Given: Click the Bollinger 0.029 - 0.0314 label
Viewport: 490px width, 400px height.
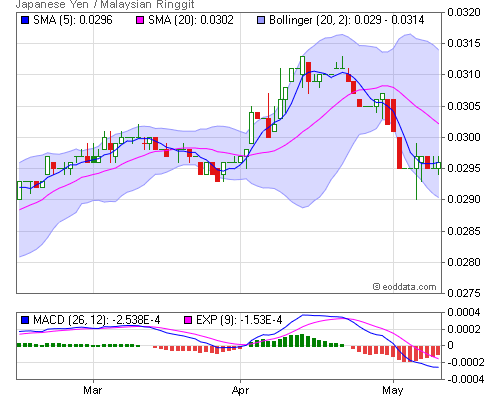Looking at the screenshot, I should coord(347,20).
